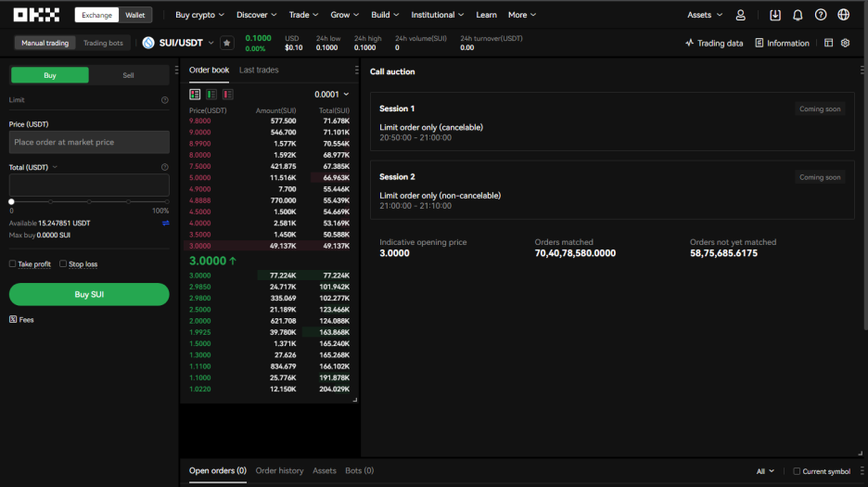Click the Buy SUI button
This screenshot has width=868, height=487.
pos(89,294)
